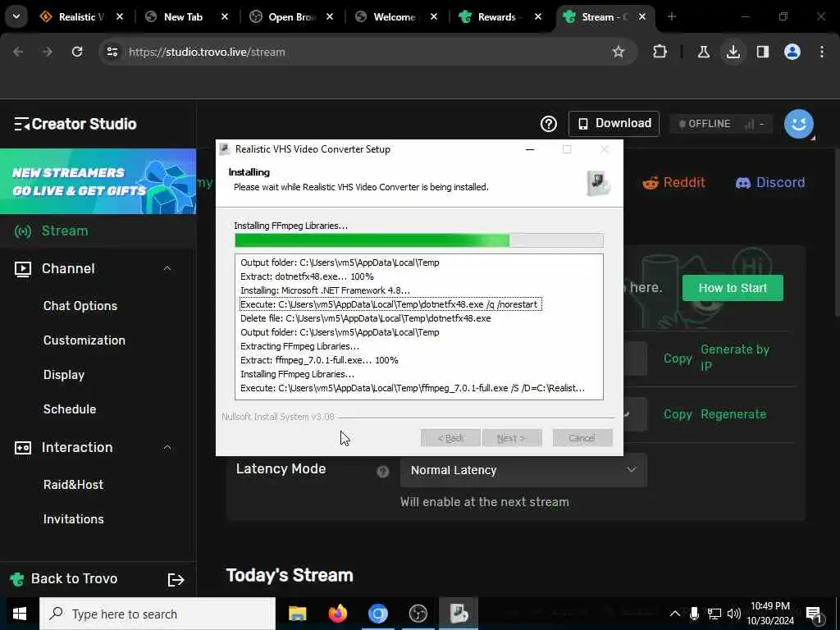The height and width of the screenshot is (630, 840).
Task: Click Copy next to Generate by IP
Action: [x=678, y=358]
